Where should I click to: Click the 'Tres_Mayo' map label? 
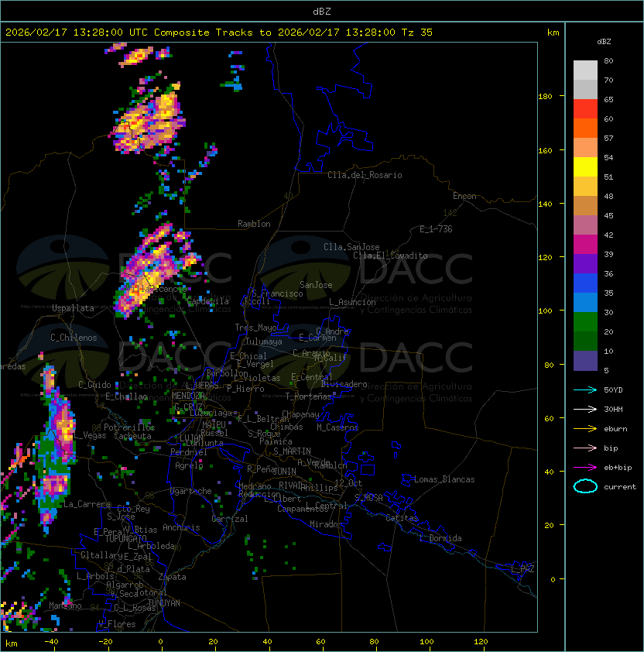coord(255,328)
